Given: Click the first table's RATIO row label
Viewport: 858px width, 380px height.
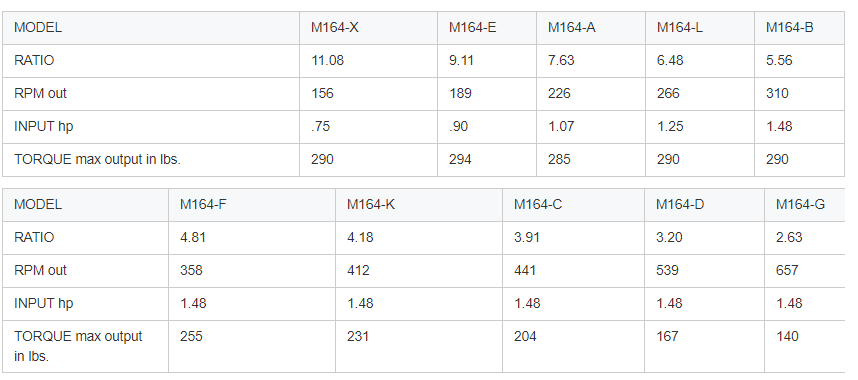Looking at the screenshot, I should pos(34,61).
